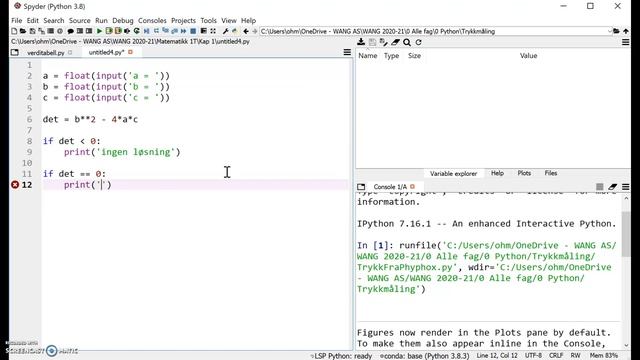Click CRLF line ending status

click(556, 356)
